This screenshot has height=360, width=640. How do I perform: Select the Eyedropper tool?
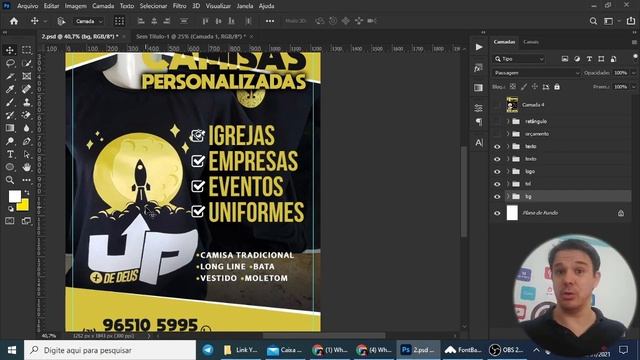coord(10,89)
